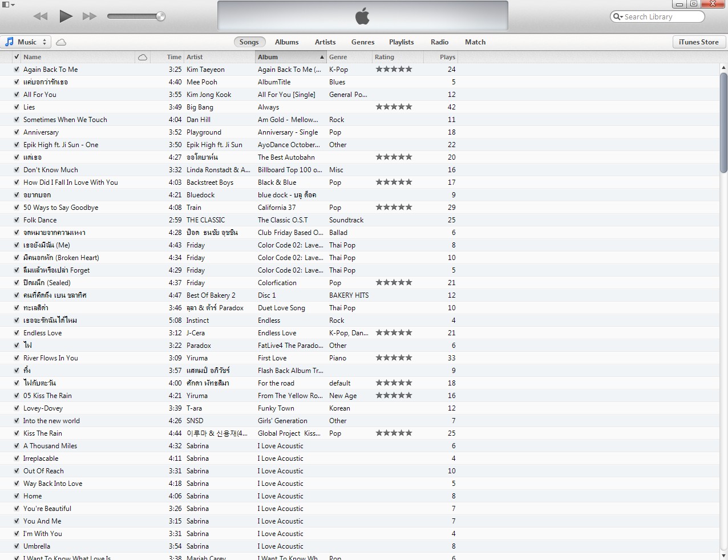Uncheck 50 Ways to Say Goodbye
728x560 pixels.
tap(17, 208)
